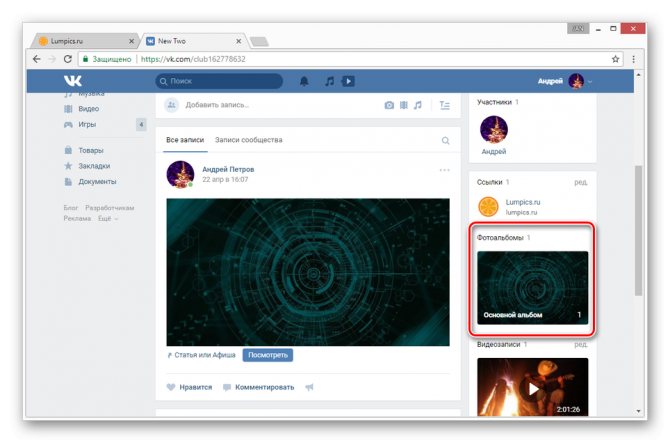Search wall posts with magnifier icon
The height and width of the screenshot is (443, 670).
click(x=445, y=141)
